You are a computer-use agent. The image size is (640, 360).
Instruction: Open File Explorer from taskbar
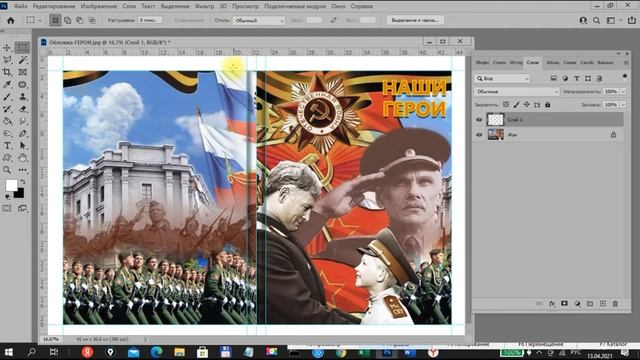pos(179,352)
